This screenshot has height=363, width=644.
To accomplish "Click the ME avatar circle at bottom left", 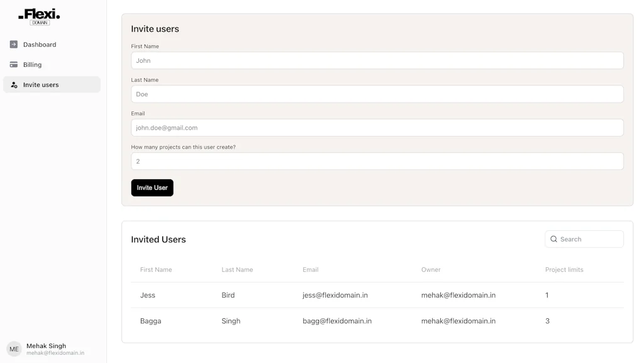I will tap(13, 349).
